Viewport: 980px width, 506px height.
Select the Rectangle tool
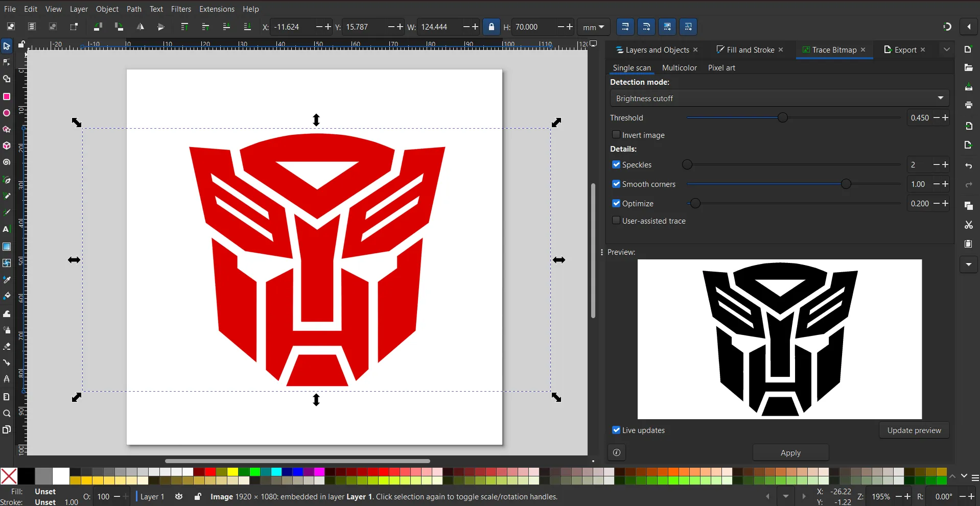pyautogui.click(x=7, y=97)
